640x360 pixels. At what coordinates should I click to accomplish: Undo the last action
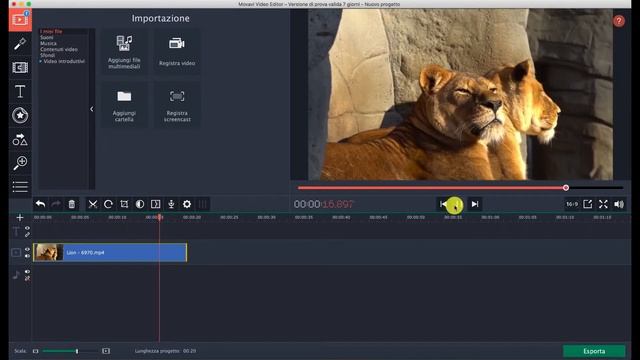point(40,204)
